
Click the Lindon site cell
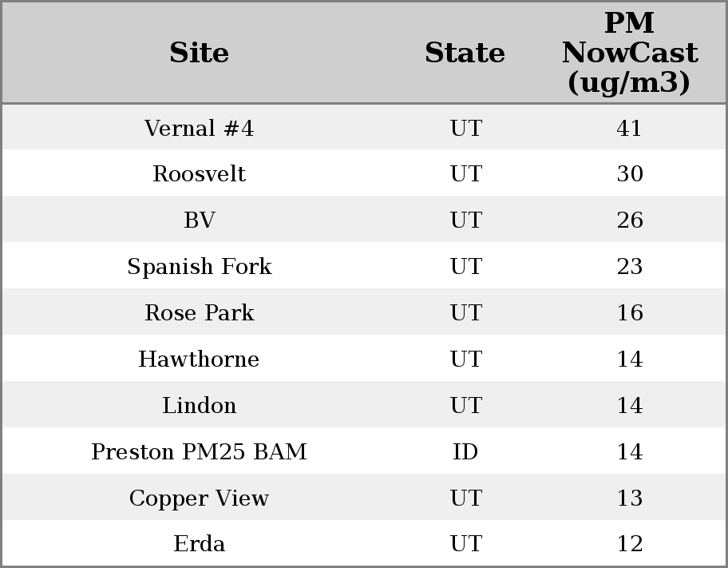[x=199, y=406]
